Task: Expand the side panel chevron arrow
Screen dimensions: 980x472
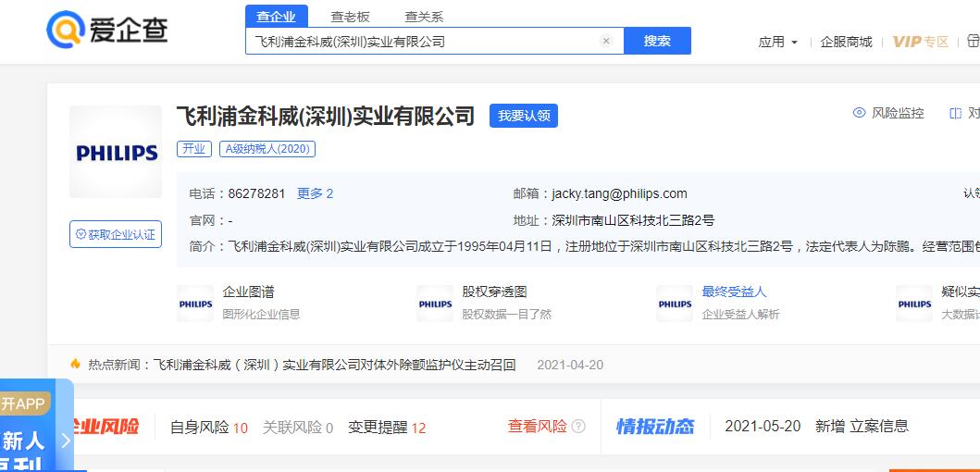Action: coord(65,441)
